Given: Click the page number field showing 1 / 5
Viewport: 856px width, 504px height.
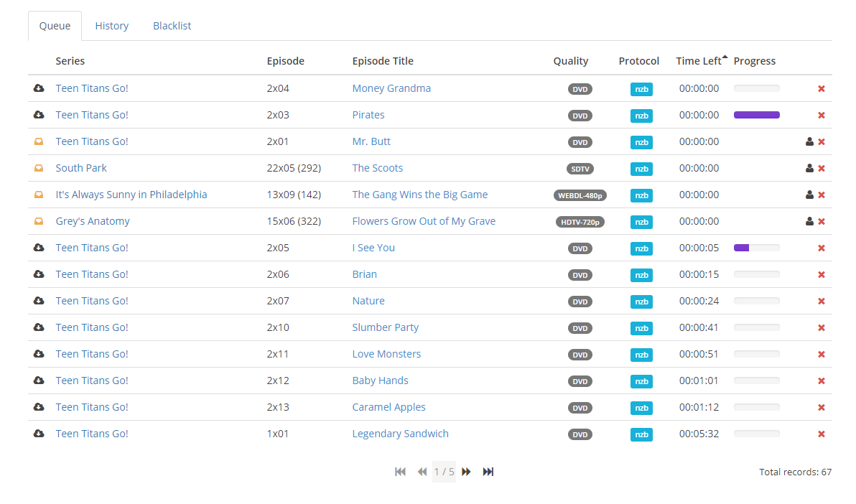Looking at the screenshot, I should click(x=444, y=472).
